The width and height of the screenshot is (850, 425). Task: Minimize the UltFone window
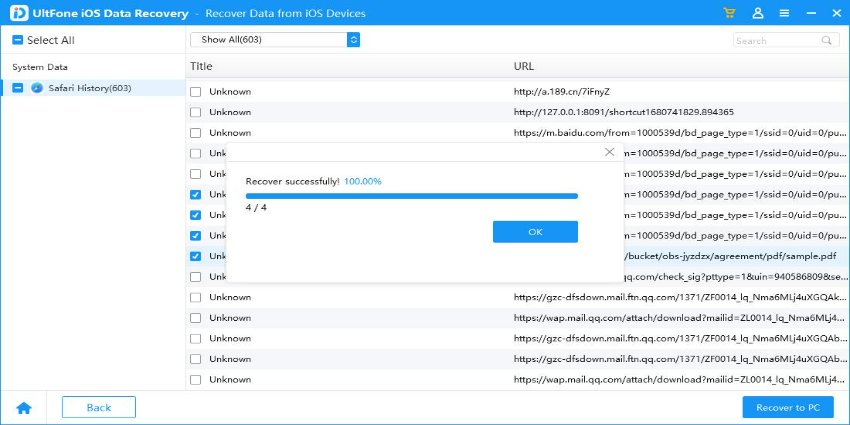[809, 13]
